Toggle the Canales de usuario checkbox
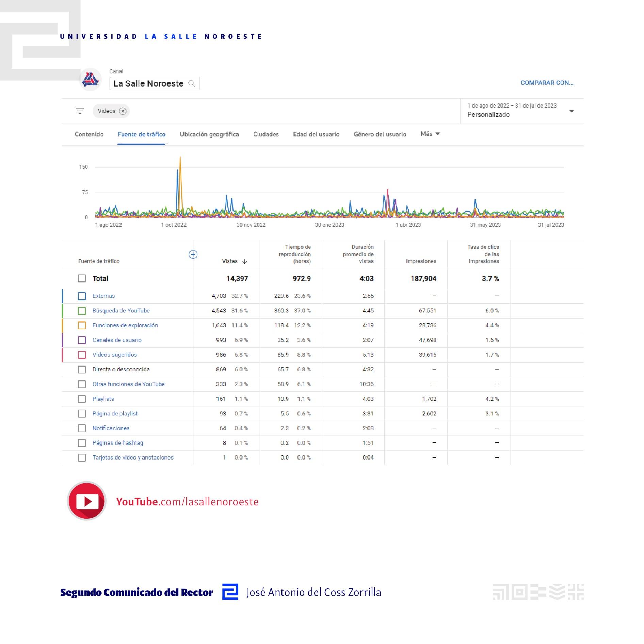This screenshot has height=644, width=644. click(82, 340)
